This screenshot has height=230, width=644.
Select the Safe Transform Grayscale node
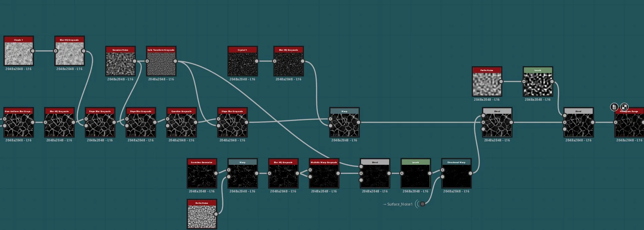(x=161, y=61)
